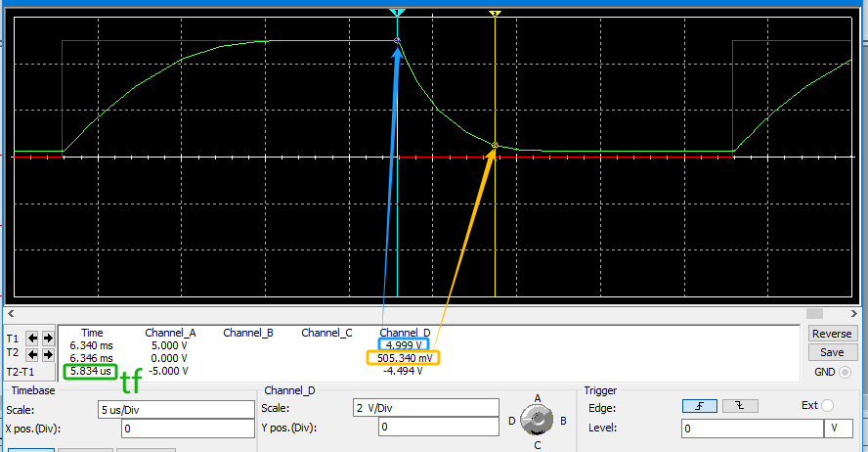
Task: Click the Channel_B column header
Action: point(248,333)
